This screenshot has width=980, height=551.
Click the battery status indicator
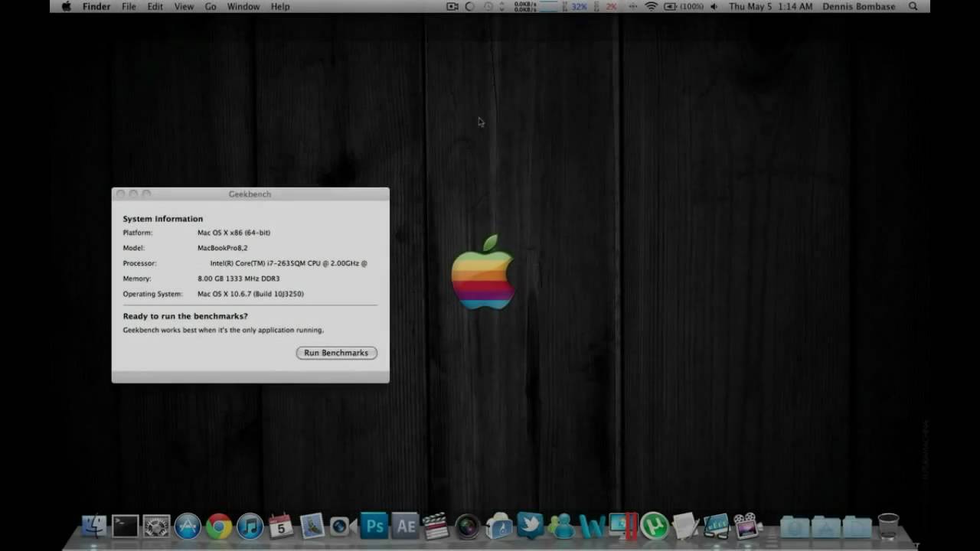[684, 6]
